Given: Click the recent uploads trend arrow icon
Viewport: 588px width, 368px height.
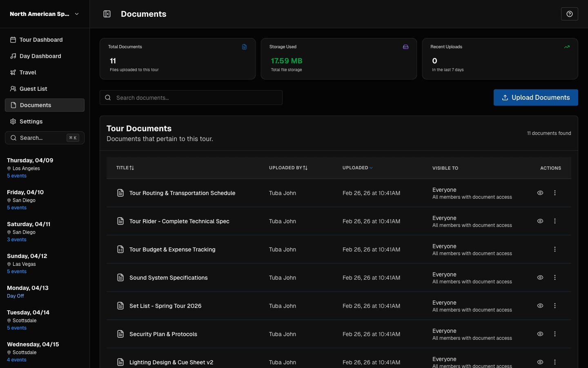Looking at the screenshot, I should [567, 47].
